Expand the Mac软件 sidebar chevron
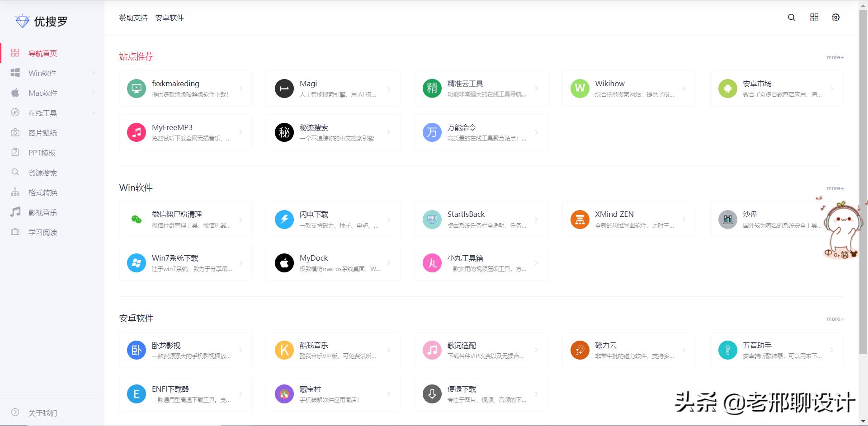868x426 pixels. 94,93
